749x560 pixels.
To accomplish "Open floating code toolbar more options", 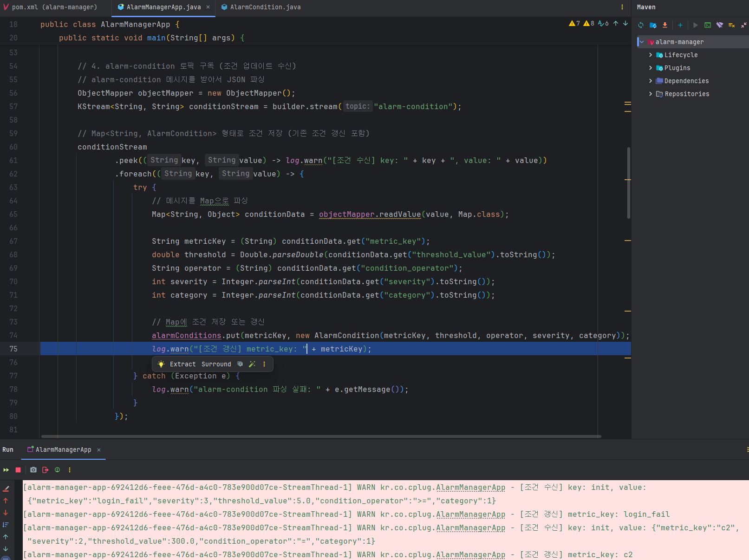I will coord(264,364).
